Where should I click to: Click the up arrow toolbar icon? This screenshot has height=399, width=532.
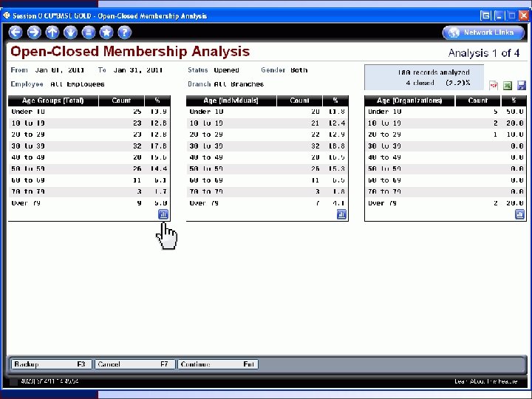[x=52, y=33]
